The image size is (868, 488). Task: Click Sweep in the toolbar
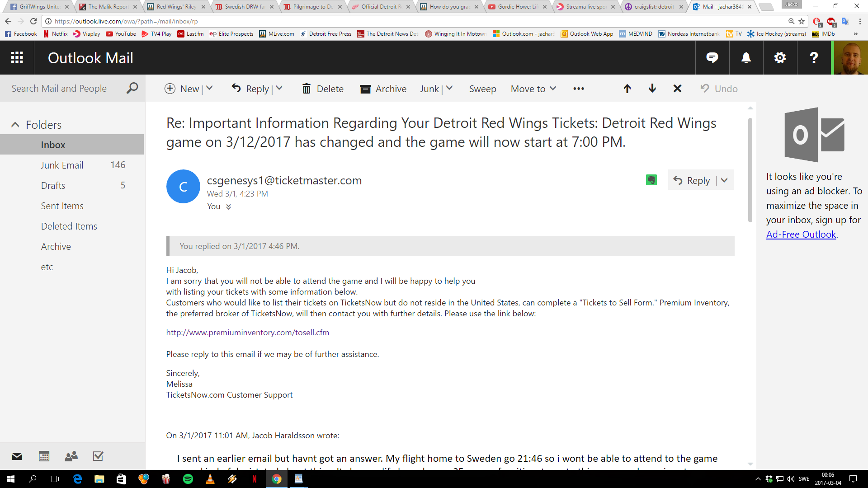tap(482, 89)
